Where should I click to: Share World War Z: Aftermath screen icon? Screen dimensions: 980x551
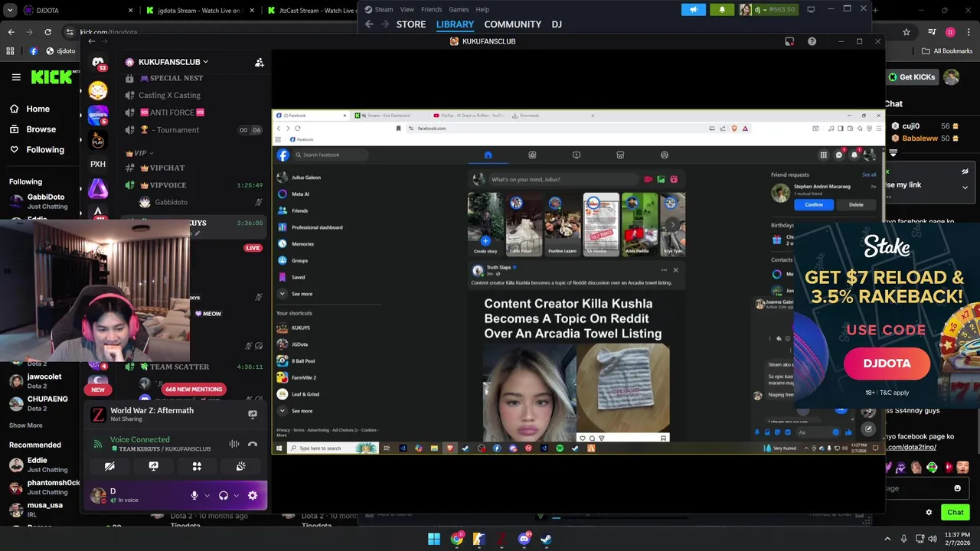click(x=253, y=414)
